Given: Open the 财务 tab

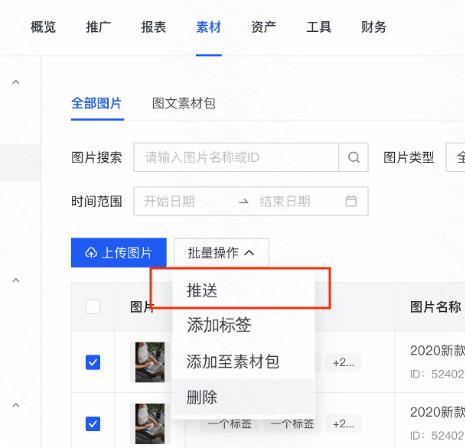Looking at the screenshot, I should pos(374,27).
